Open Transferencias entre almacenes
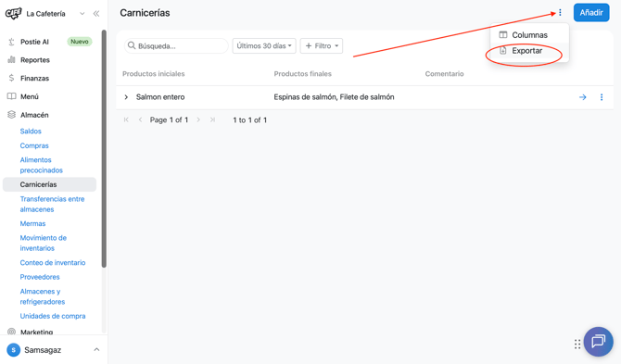Viewport: 621px width, 364px height. (x=52, y=204)
